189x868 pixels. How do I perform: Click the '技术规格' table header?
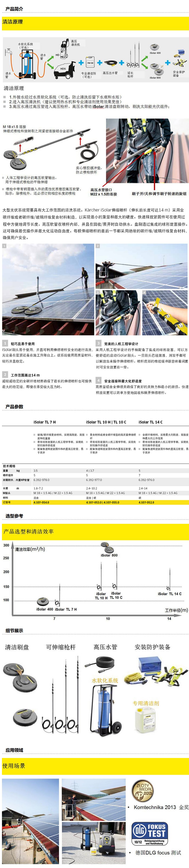pos(9,466)
